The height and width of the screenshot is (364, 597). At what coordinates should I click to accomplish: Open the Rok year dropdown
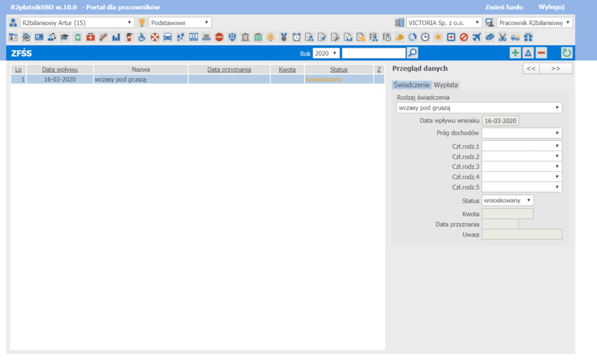[326, 54]
